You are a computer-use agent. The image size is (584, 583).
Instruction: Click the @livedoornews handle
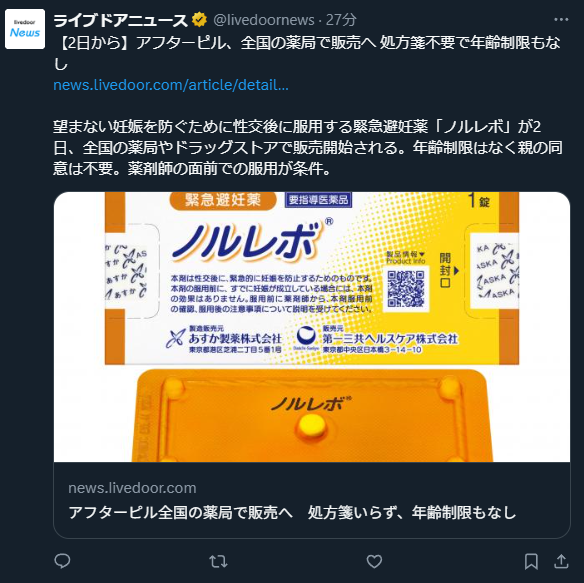[264, 20]
